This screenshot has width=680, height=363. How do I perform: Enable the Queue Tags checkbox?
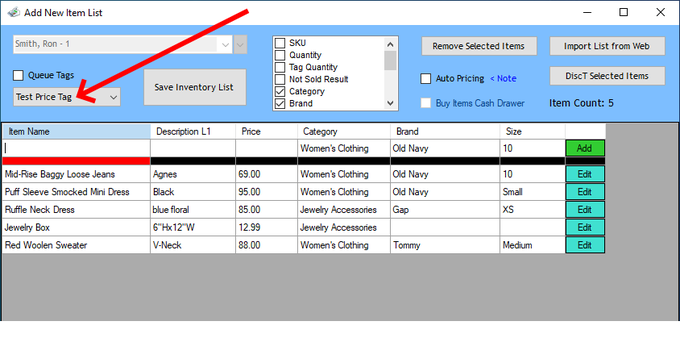pyautogui.click(x=18, y=75)
